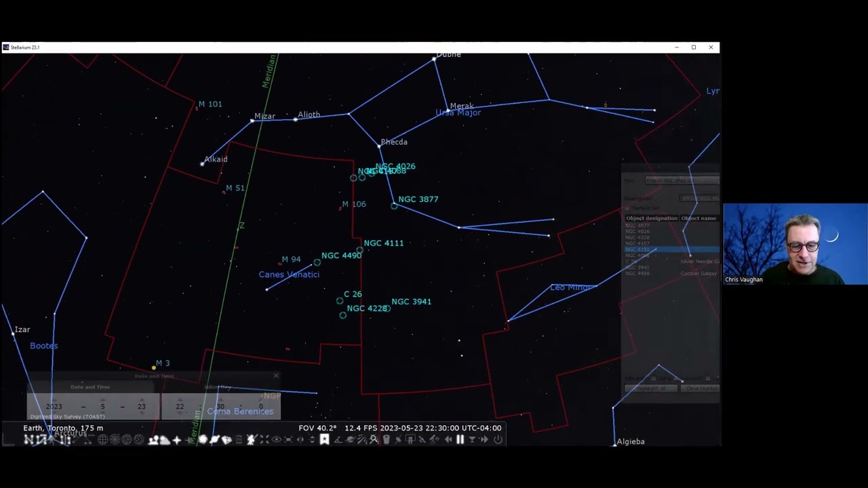868x488 pixels.
Task: Increase the month 5 value
Action: click(103, 399)
